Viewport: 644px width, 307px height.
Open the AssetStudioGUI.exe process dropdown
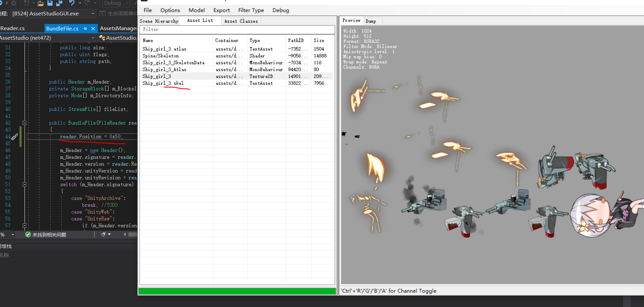[x=93, y=14]
